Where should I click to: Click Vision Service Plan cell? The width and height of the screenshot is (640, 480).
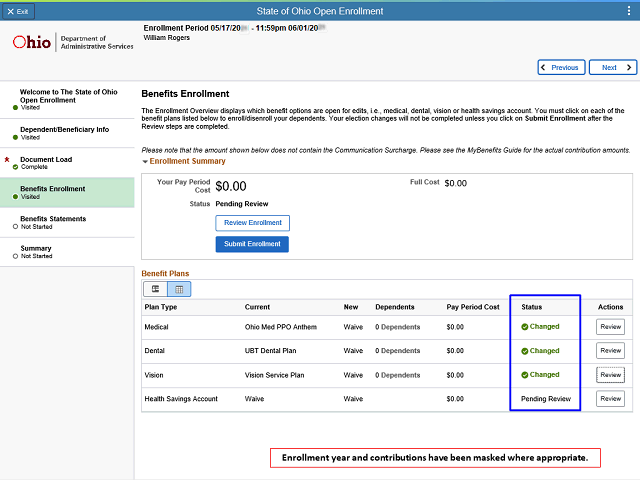click(x=274, y=375)
